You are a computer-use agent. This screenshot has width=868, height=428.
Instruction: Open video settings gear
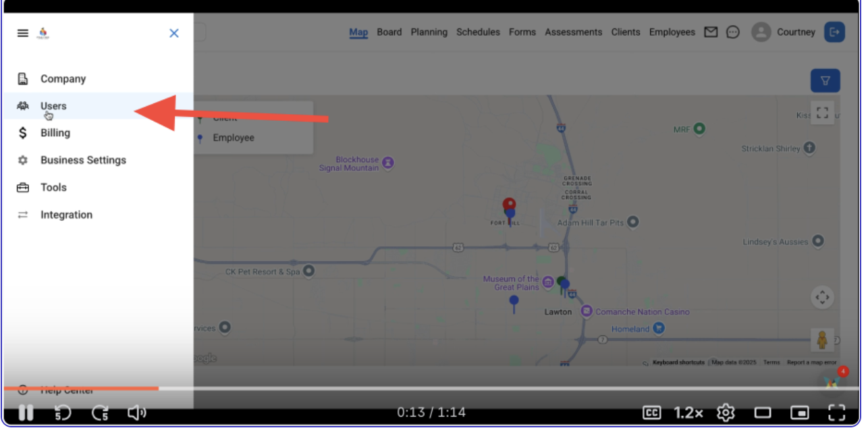tap(726, 412)
